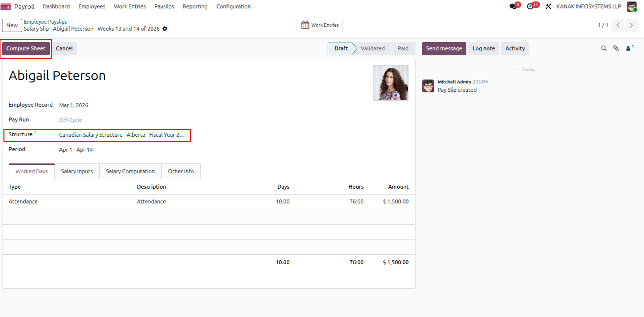Show followers via the person icon
This screenshot has width=644, height=317.
(x=629, y=48)
